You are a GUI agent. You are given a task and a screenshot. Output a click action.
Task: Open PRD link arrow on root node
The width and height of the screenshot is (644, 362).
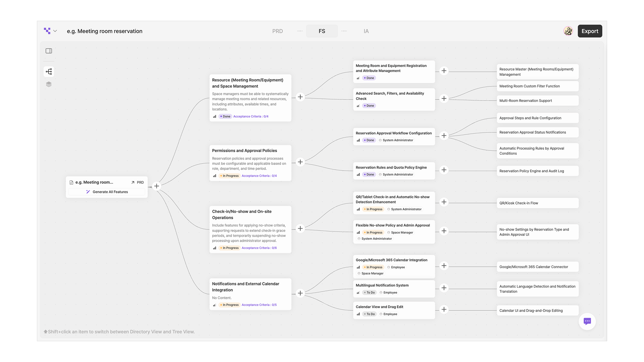click(x=133, y=182)
